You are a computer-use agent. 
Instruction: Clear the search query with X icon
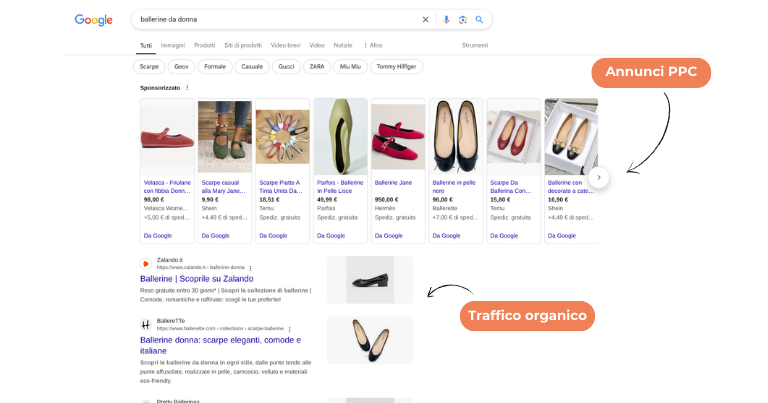coord(425,20)
